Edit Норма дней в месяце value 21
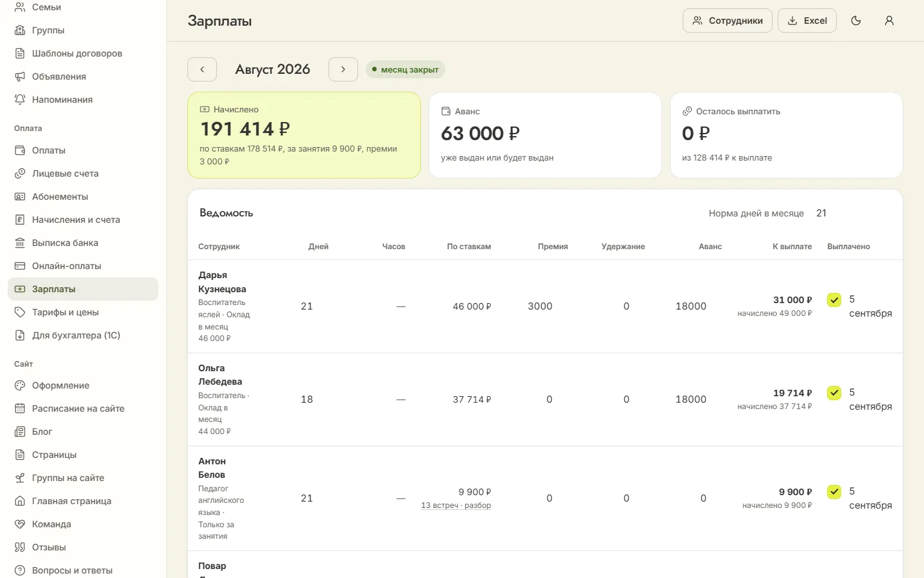 [x=821, y=213]
